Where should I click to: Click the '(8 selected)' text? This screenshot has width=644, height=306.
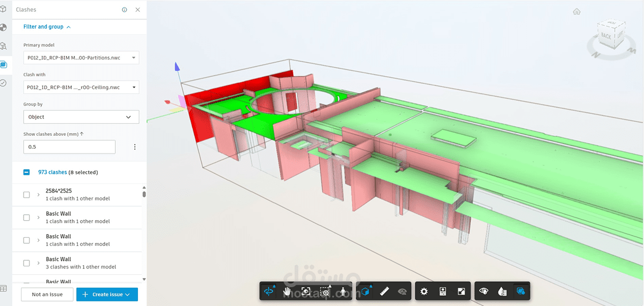(83, 172)
